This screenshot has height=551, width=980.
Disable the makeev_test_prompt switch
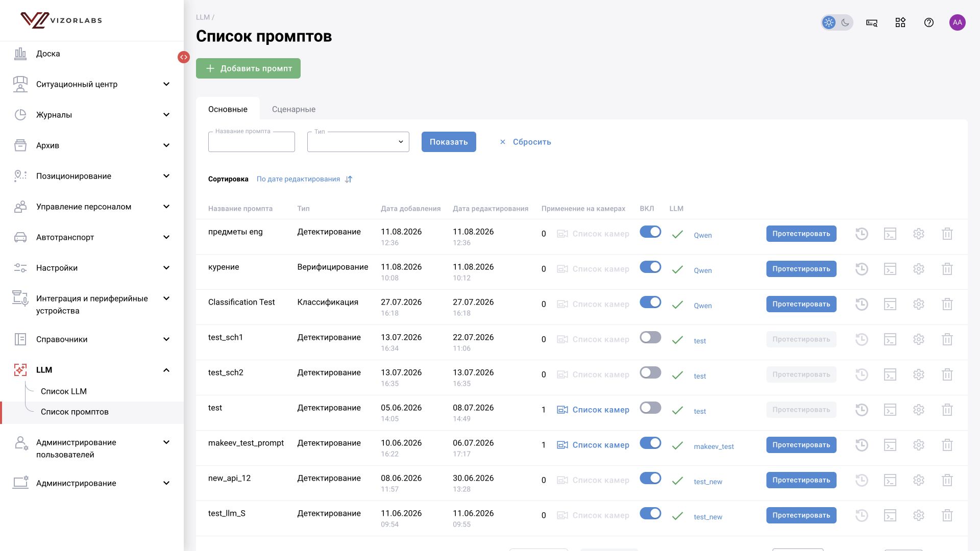click(x=650, y=443)
